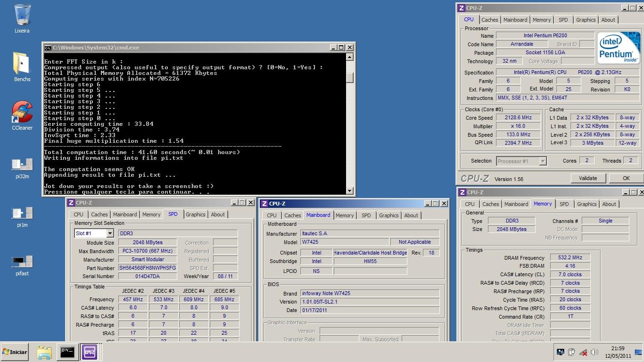The height and width of the screenshot is (362, 644).
Task: Click the Package value Socket 1156 LGA
Action: click(x=545, y=52)
